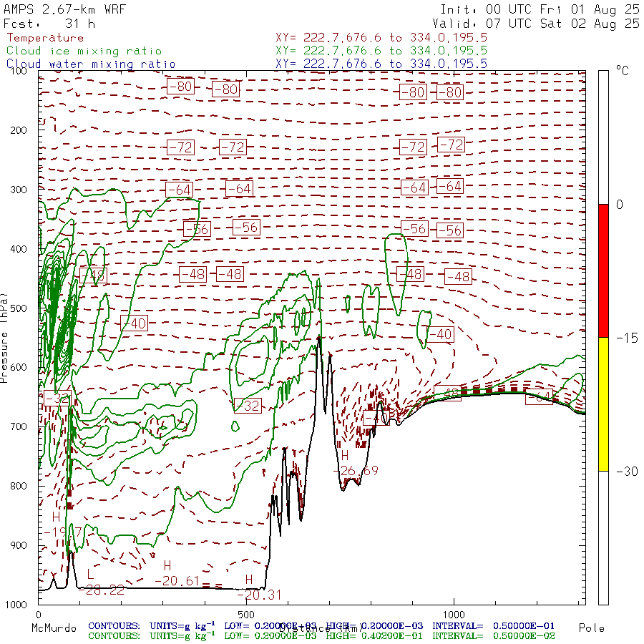Click the 'Pole' endpoint label
The image size is (644, 644).
point(592,628)
